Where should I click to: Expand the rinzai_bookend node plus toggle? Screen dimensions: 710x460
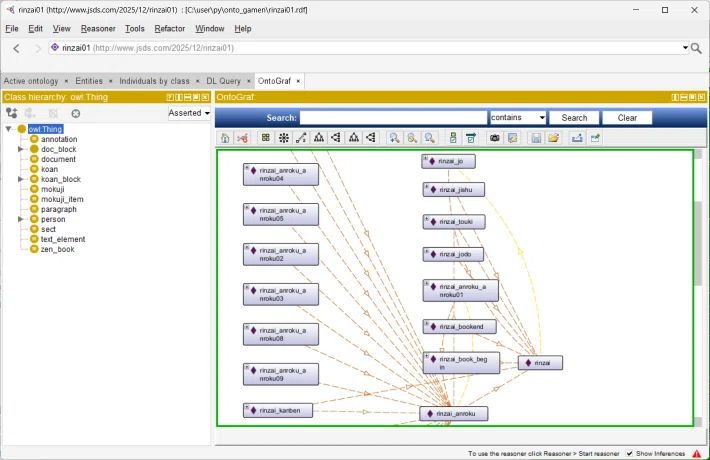(427, 323)
